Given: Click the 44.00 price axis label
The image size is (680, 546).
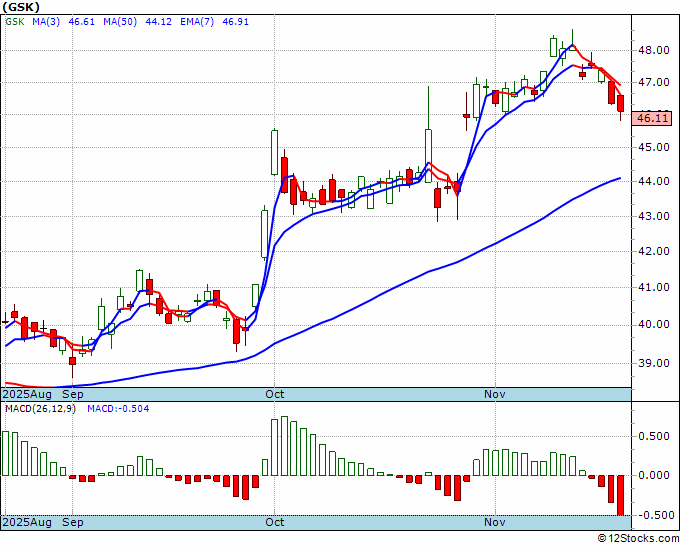Looking at the screenshot, I should pos(654,181).
